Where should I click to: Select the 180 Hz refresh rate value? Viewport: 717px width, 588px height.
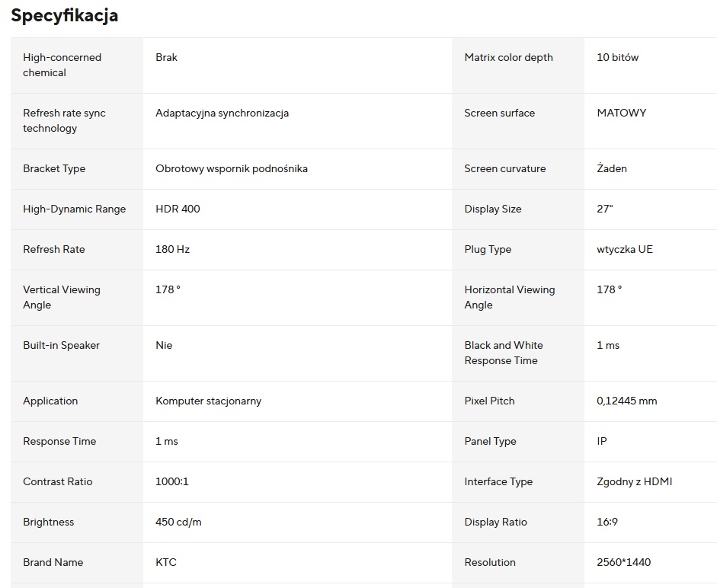point(172,249)
